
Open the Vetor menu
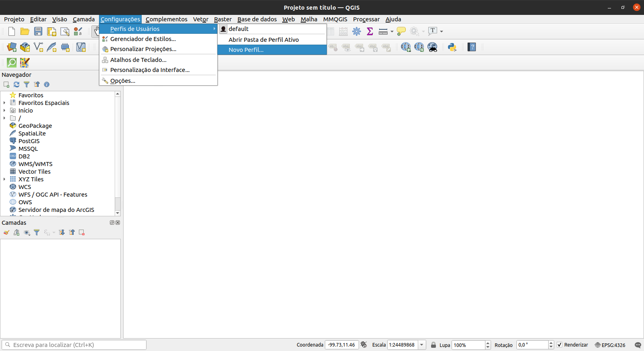(x=200, y=19)
